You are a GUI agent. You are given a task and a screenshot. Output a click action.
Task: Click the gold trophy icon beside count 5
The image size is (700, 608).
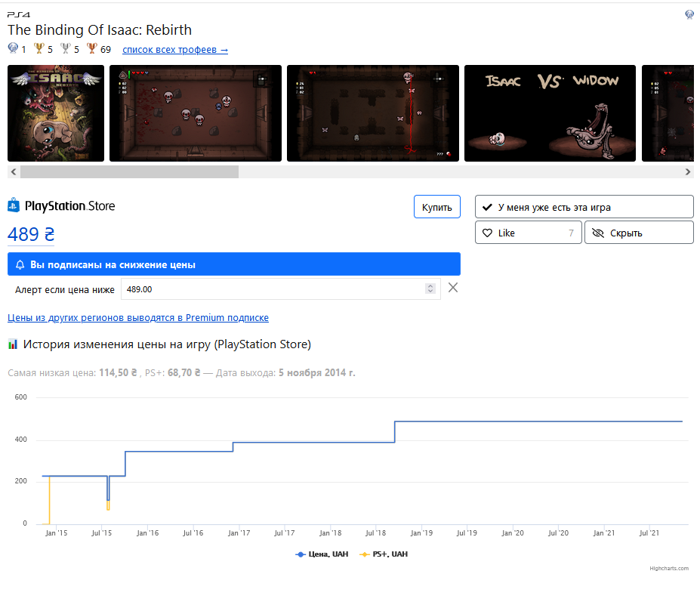coord(39,48)
